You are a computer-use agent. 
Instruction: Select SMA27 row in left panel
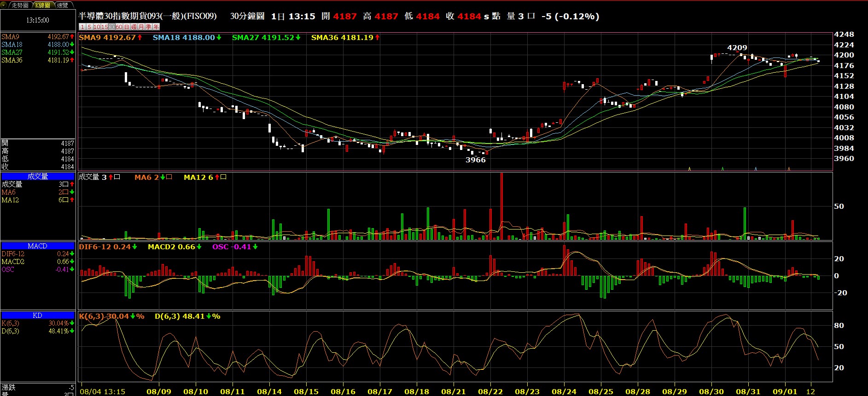coord(38,52)
